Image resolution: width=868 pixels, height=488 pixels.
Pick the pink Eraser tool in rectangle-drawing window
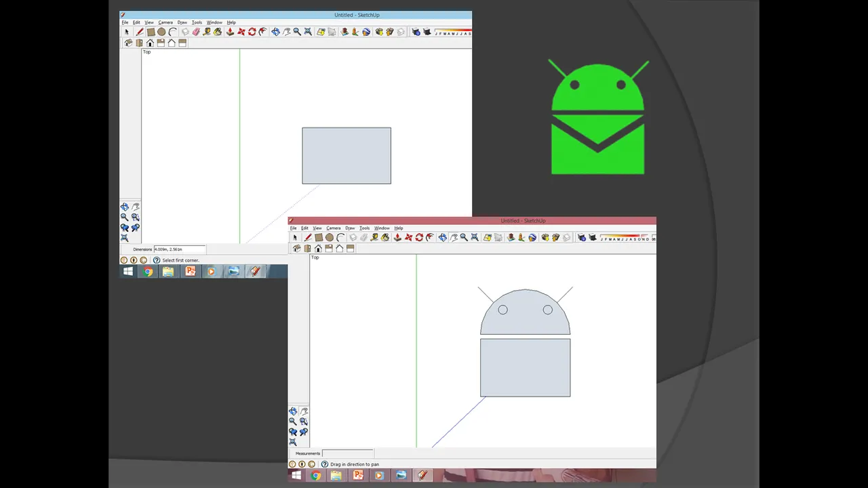pyautogui.click(x=195, y=32)
